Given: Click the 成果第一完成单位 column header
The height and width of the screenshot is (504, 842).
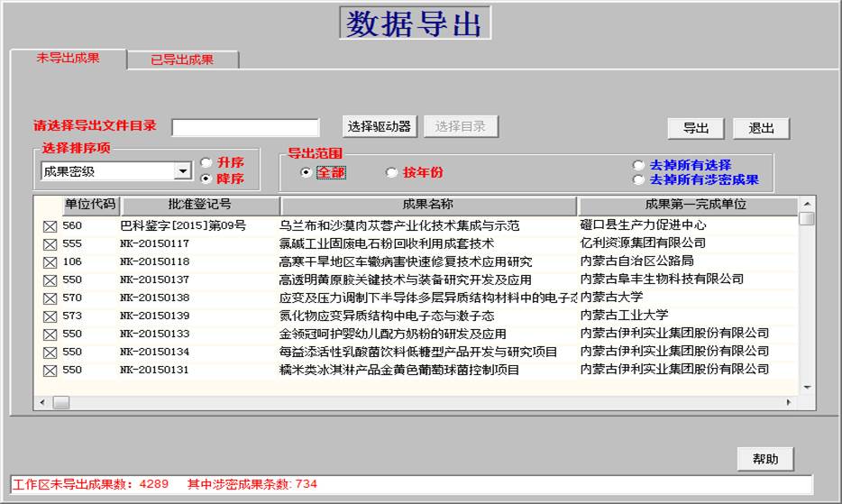Looking at the screenshot, I should point(690,205).
